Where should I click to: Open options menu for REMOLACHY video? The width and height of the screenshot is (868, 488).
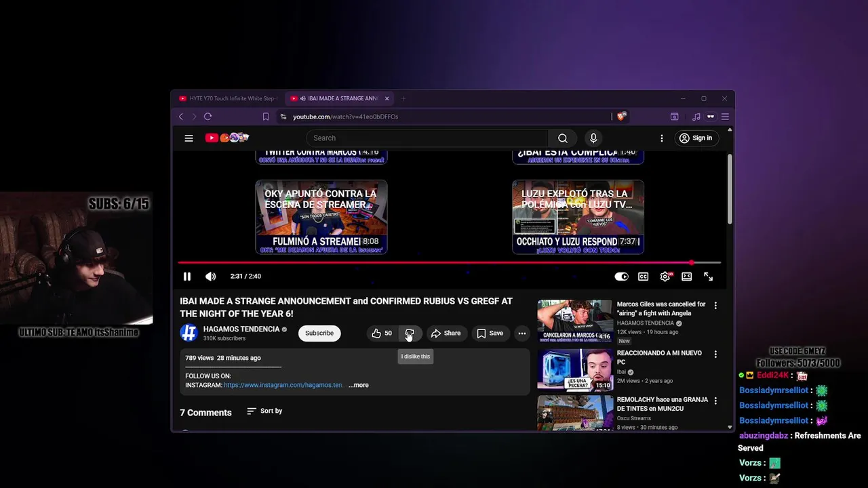715,401
